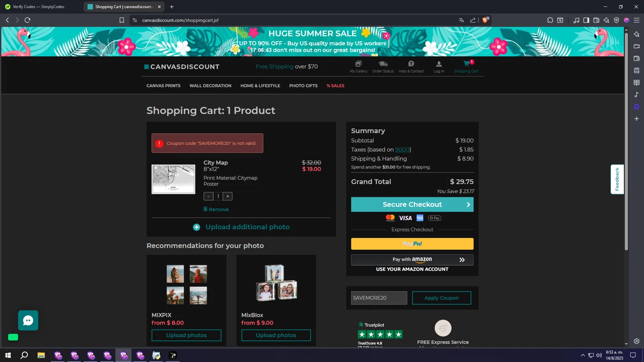
Task: Click Pay with Amazon button
Action: point(412,260)
